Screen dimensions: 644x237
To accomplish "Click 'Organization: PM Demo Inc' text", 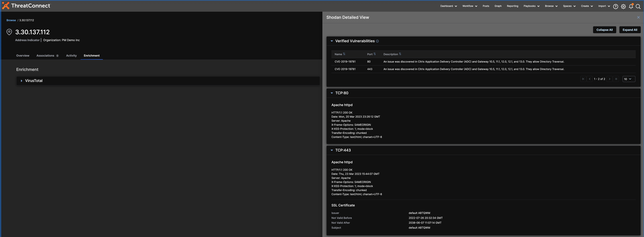I will point(61,40).
